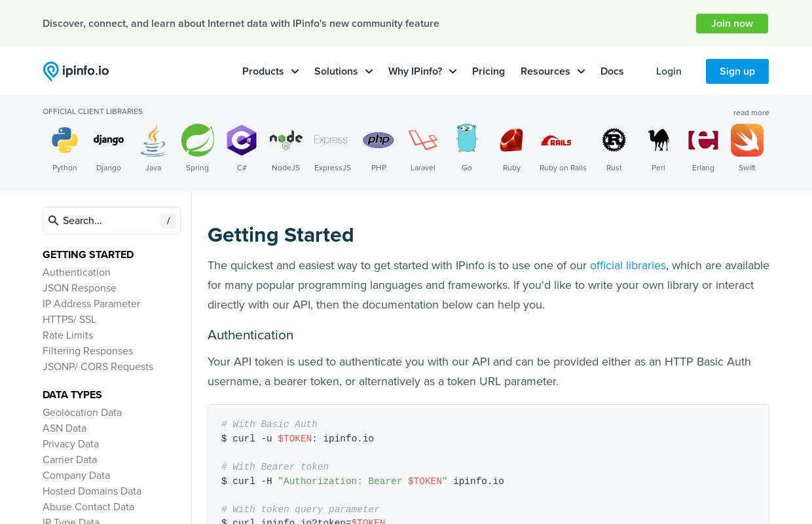Open the PHP library icon

[378, 140]
